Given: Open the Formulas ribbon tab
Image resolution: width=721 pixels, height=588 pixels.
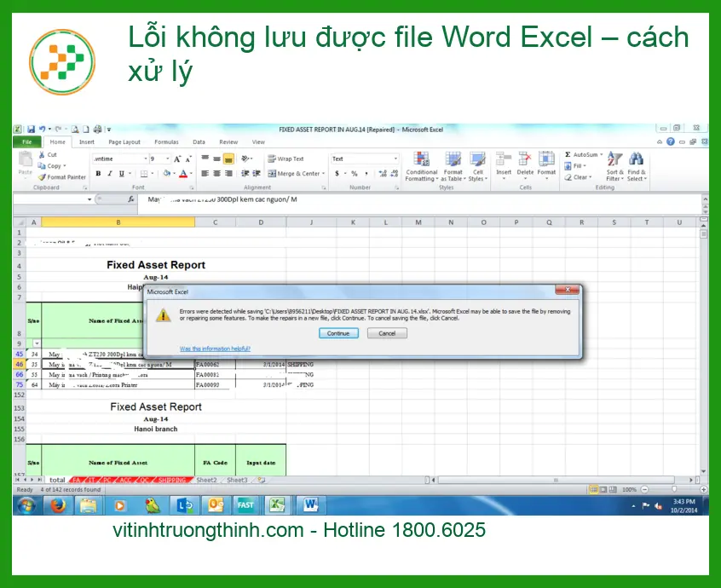Looking at the screenshot, I should pyautogui.click(x=166, y=142).
